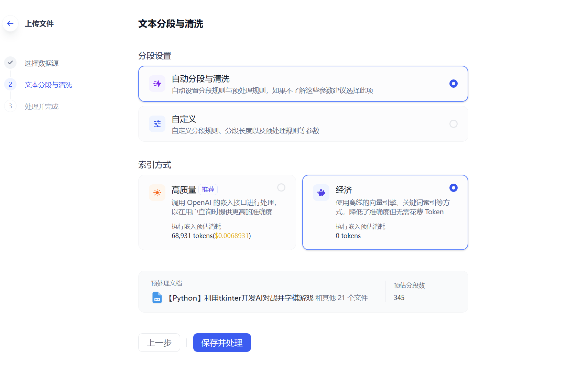
Task: Click the 345 segment count
Action: 399,297
